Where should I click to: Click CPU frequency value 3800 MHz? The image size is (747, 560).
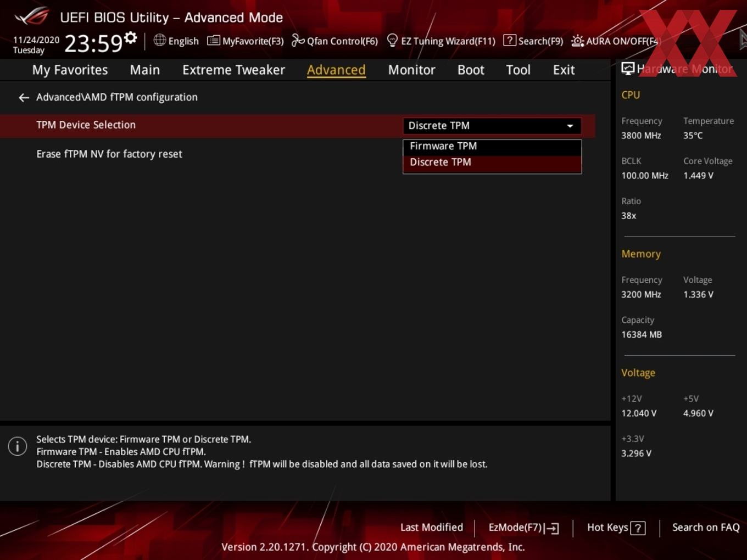[641, 136]
